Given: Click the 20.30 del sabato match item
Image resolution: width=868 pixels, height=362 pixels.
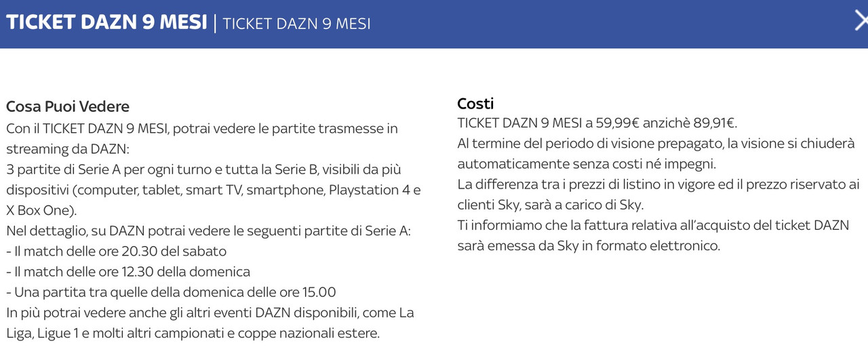Looking at the screenshot, I should 116,252.
